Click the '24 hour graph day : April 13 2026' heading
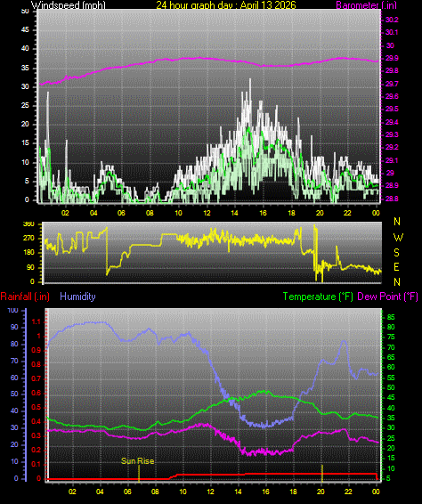This screenshot has width=422, height=504. coord(226,4)
